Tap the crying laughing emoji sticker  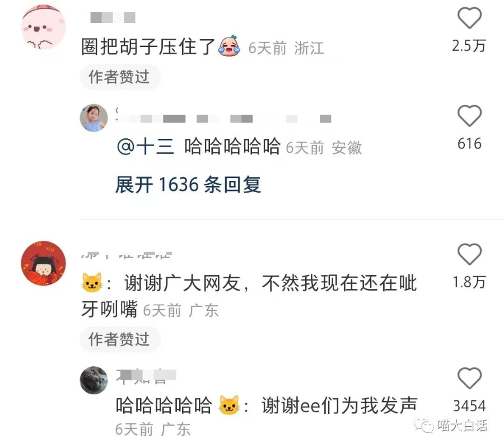coord(229,46)
